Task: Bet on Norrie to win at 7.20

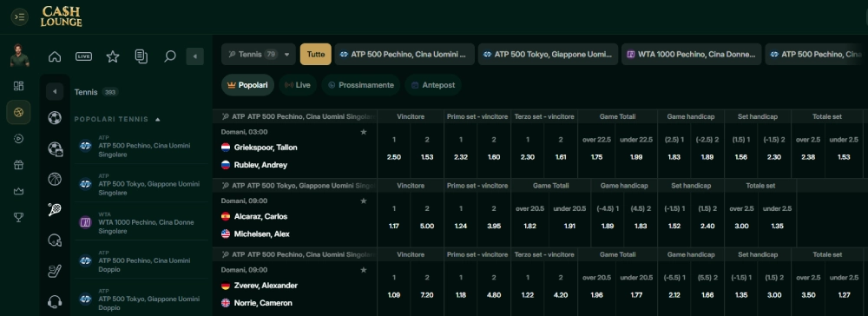Action: tap(427, 287)
